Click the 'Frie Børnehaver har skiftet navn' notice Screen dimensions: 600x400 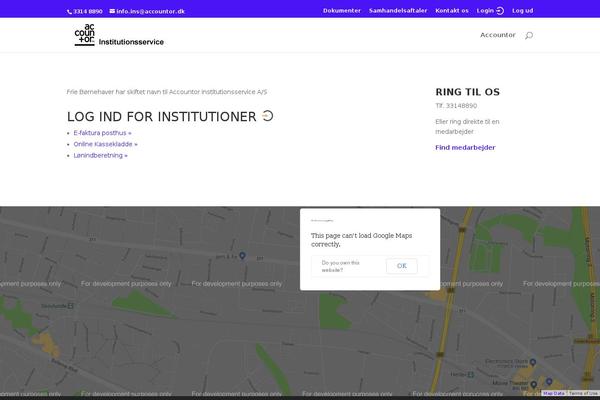pos(167,92)
